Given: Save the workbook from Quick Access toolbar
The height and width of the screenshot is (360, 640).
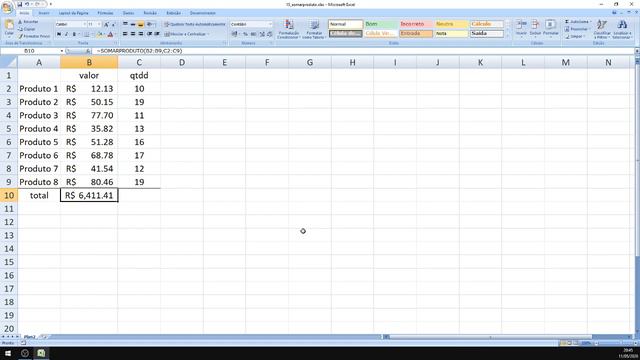Looking at the screenshot, I should pos(19,4).
